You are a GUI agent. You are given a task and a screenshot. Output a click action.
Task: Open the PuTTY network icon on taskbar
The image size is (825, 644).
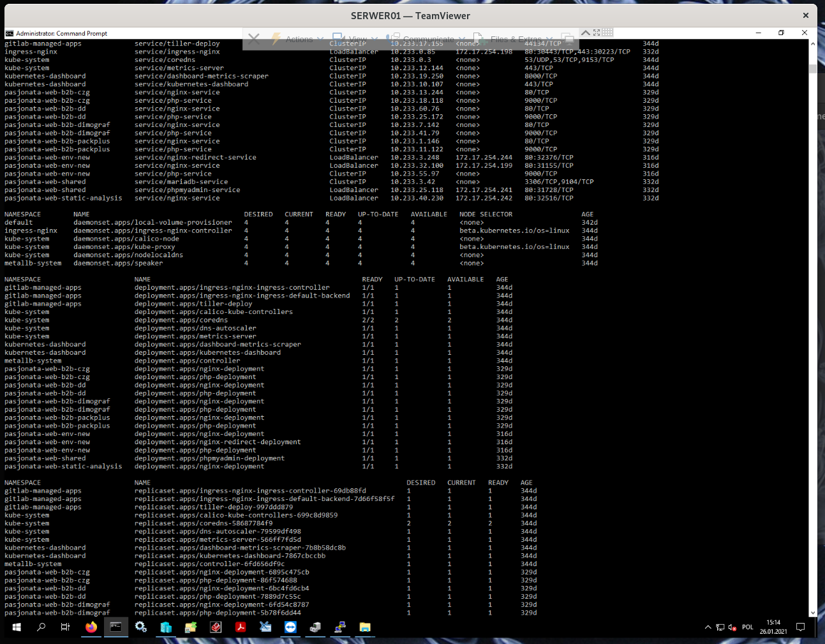pos(340,627)
